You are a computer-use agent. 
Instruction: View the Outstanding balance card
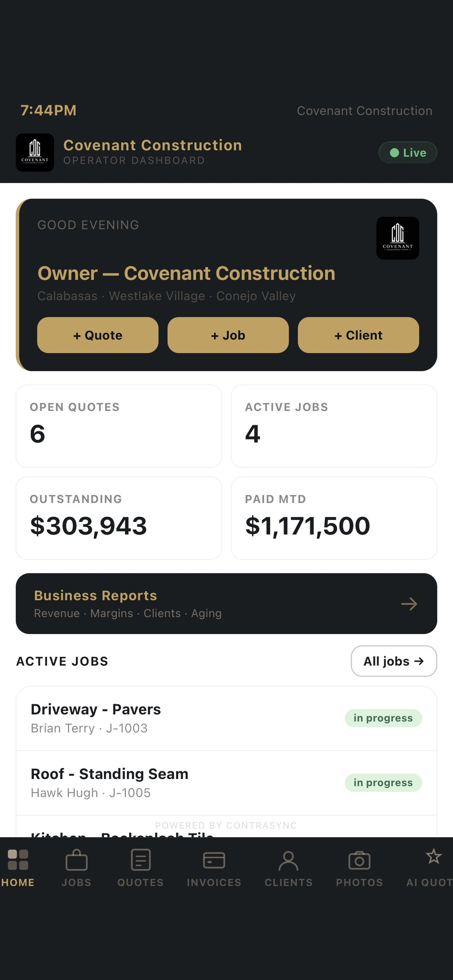click(x=119, y=518)
